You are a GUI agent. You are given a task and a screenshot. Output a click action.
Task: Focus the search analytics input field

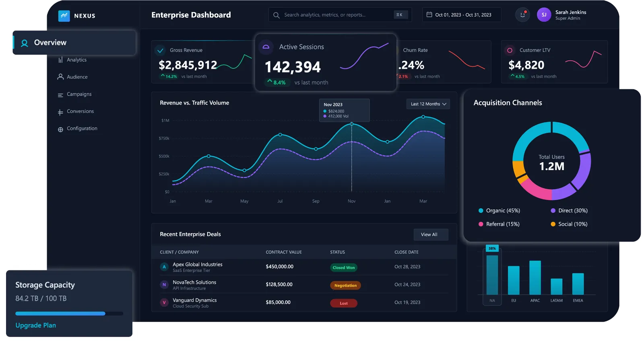tap(340, 15)
